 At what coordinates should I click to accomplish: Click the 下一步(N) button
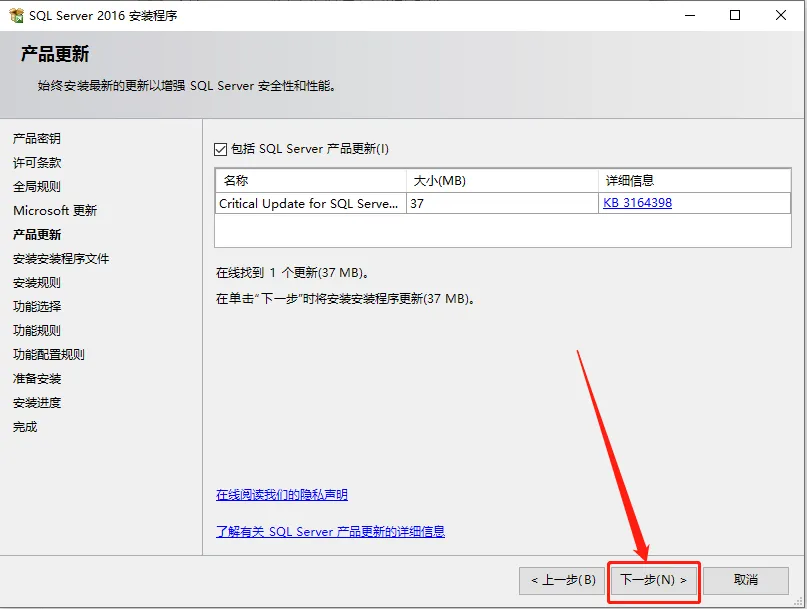pyautogui.click(x=654, y=580)
